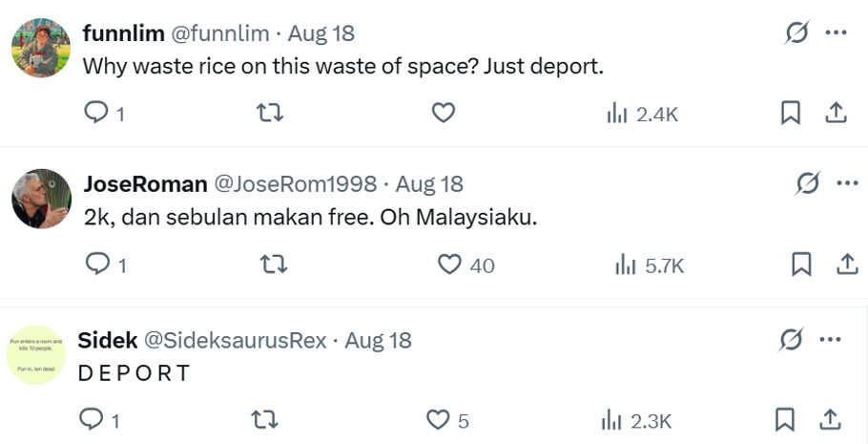Share funnlim's tweet

tap(836, 114)
